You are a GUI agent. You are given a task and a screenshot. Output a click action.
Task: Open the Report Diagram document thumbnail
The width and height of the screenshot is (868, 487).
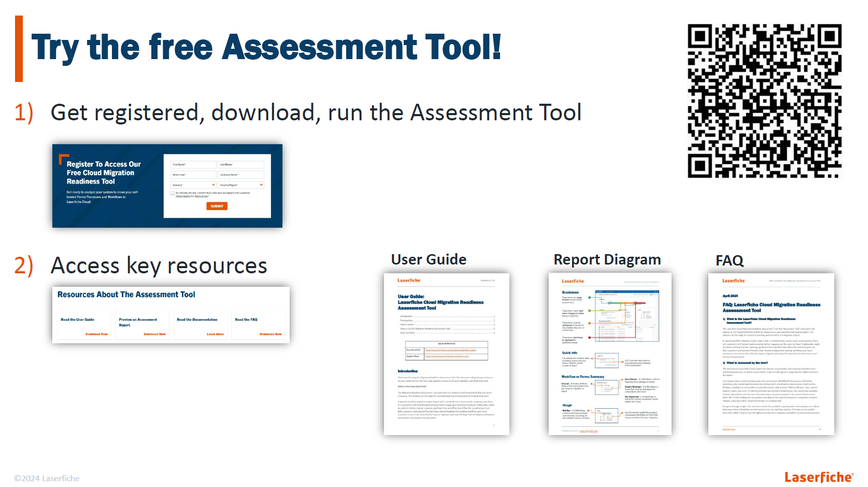point(610,354)
